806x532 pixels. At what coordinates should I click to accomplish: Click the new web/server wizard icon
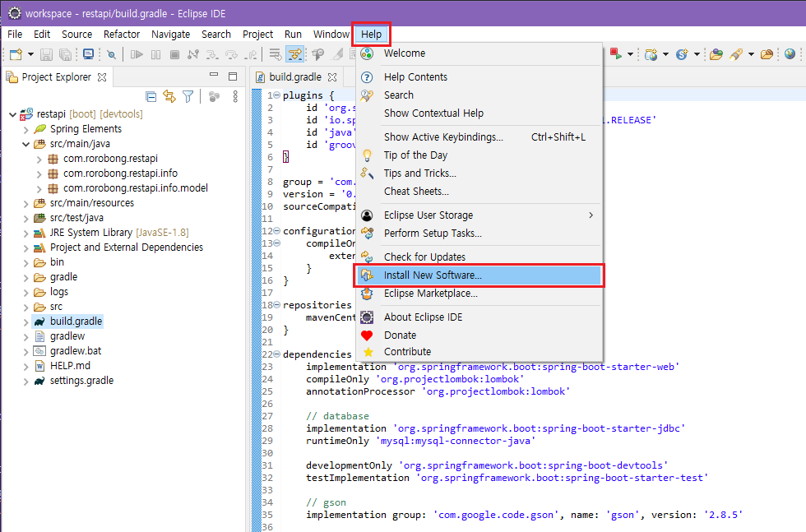click(x=651, y=54)
